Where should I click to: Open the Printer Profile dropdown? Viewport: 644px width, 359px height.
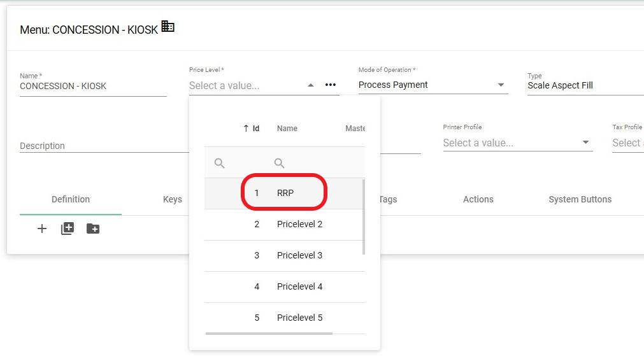coord(585,143)
